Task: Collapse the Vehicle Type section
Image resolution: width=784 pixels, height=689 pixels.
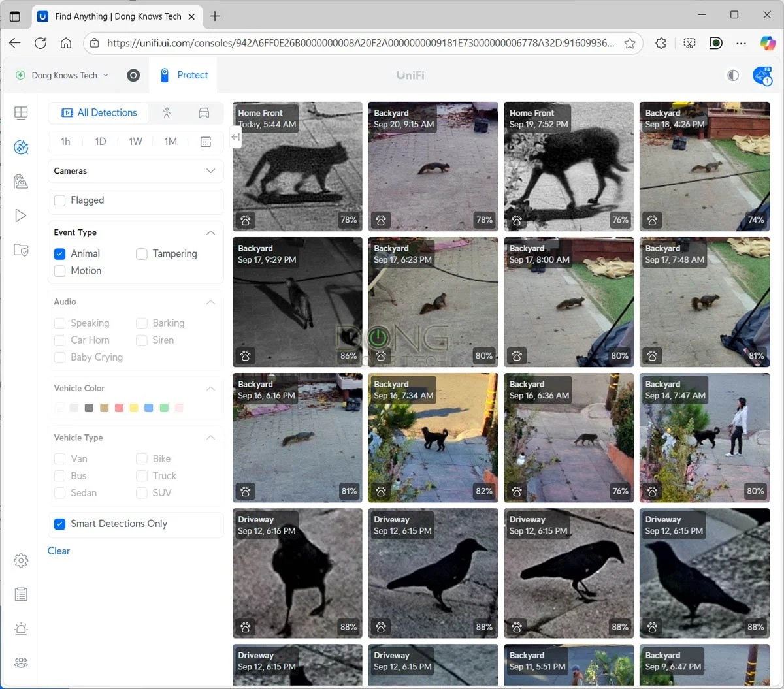Action: tap(210, 438)
